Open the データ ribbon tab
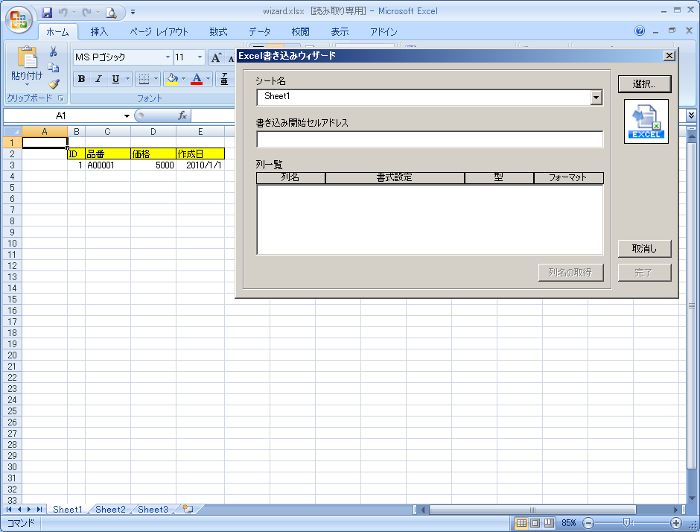Viewport: 700px width, 532px height. tap(259, 32)
